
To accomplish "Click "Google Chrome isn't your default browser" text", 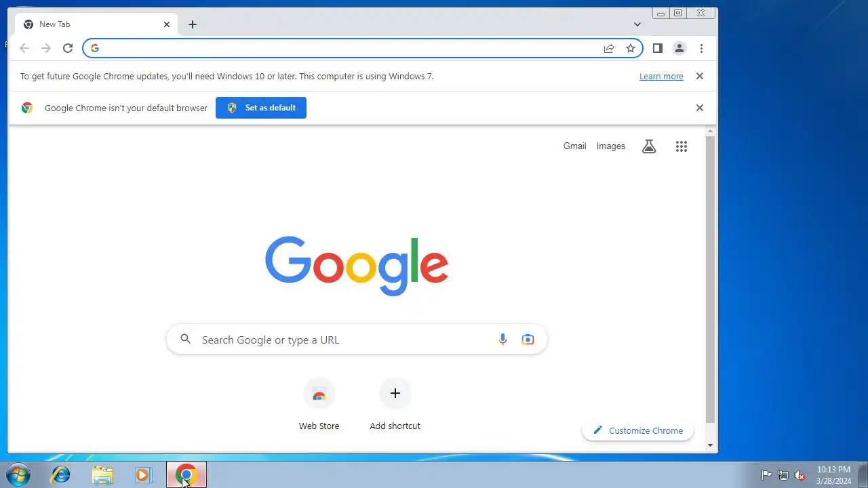I will 126,108.
